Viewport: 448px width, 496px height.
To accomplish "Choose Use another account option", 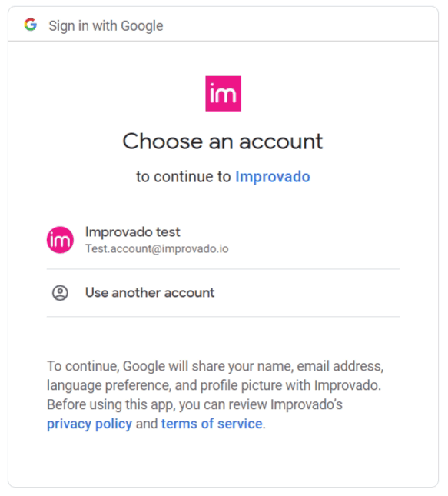I will pos(223,293).
